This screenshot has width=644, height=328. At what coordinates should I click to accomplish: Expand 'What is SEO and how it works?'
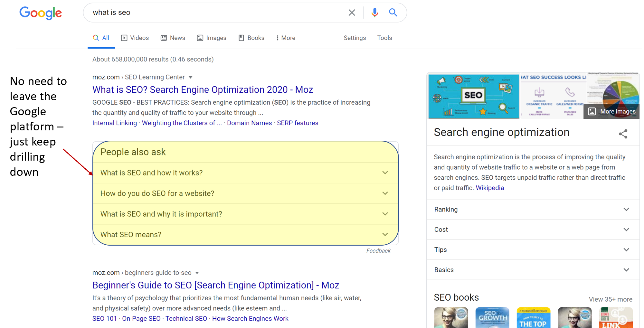coord(245,173)
